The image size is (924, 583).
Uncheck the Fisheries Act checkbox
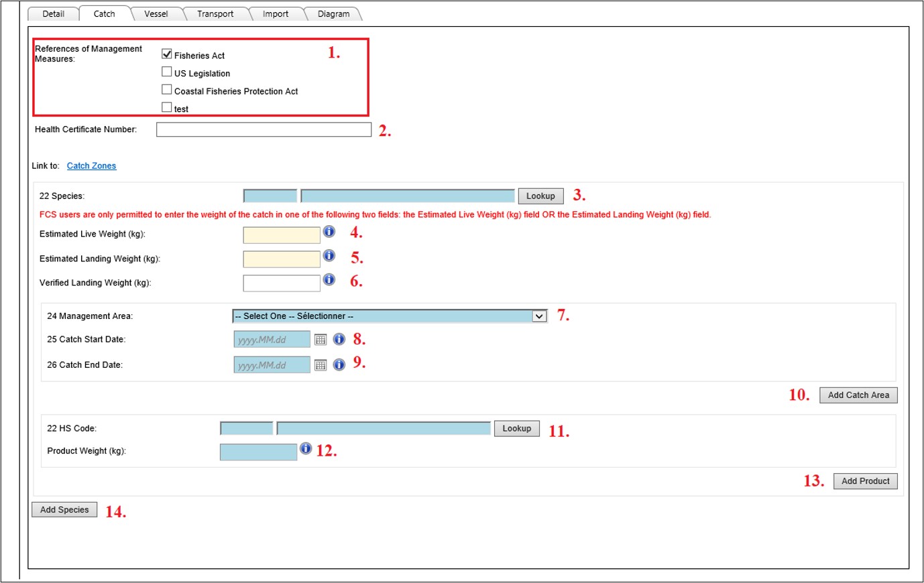[x=167, y=54]
